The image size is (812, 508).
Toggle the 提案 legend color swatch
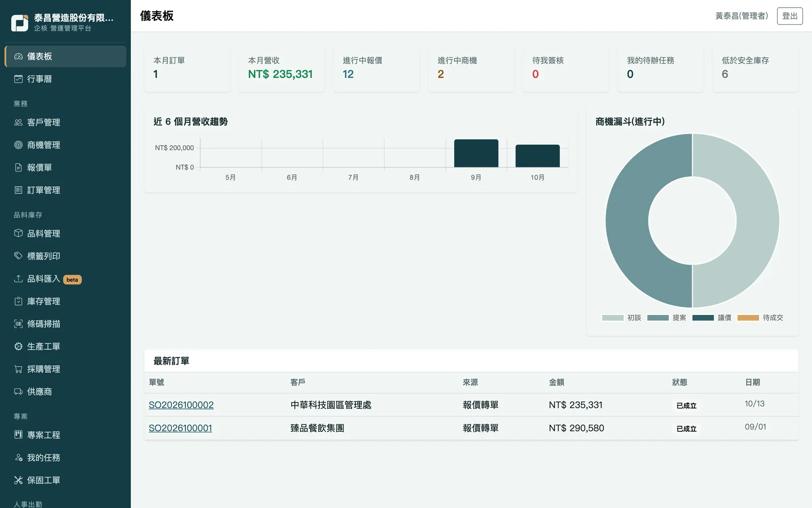pyautogui.click(x=658, y=318)
